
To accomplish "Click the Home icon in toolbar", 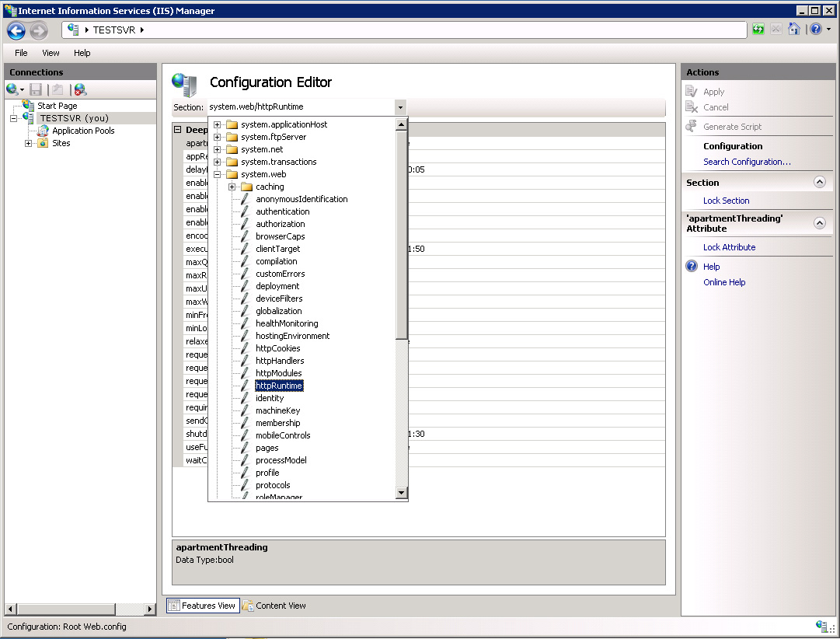I will (794, 29).
